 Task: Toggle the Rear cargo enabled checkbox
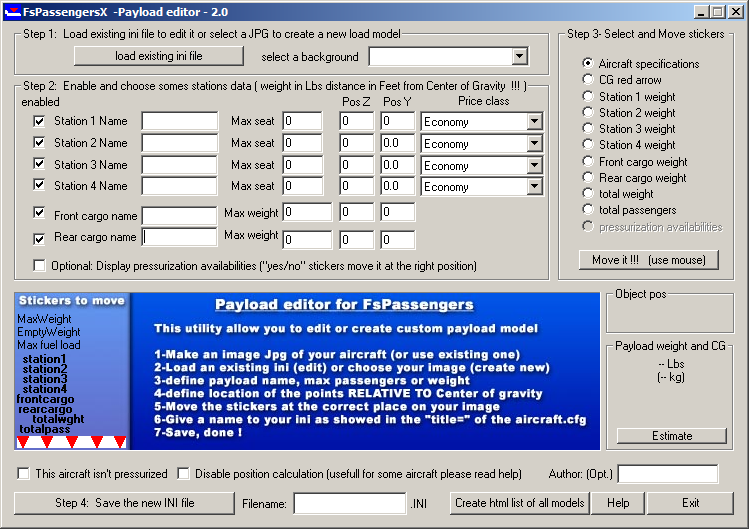39,238
